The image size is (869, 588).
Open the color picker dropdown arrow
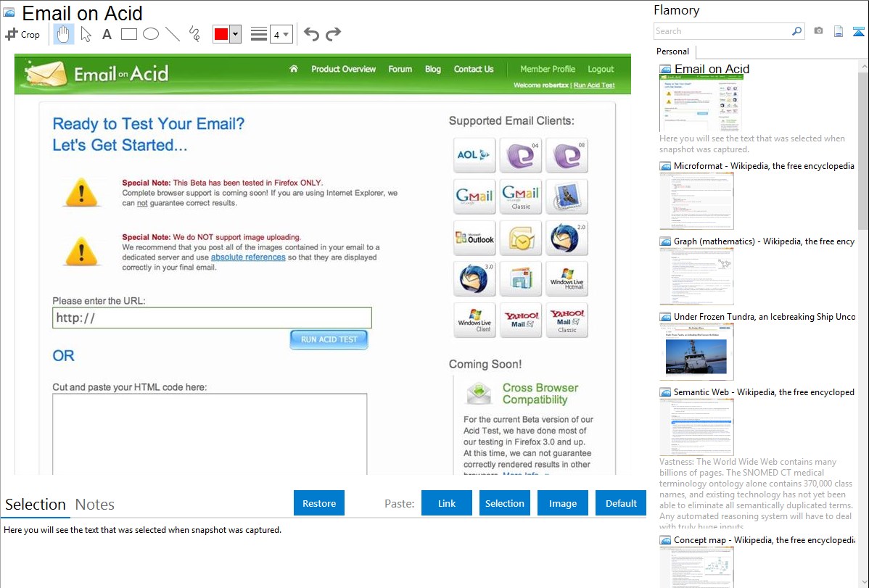[236, 34]
